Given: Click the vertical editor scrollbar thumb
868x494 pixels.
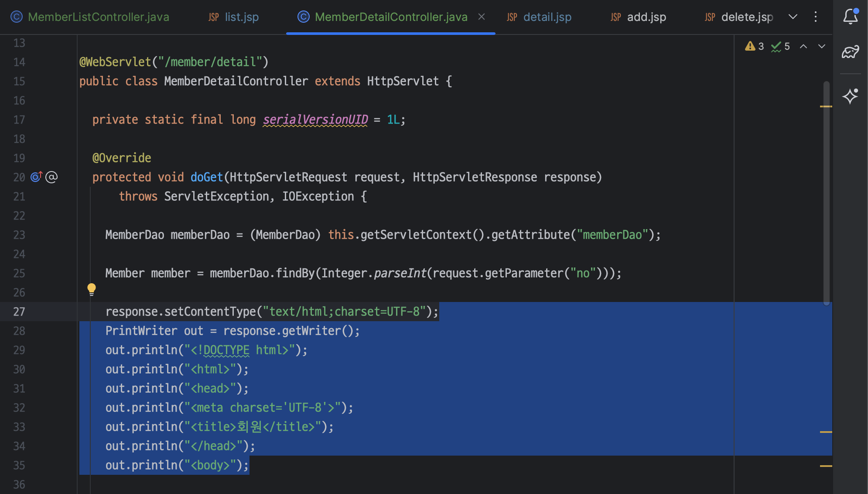Looking at the screenshot, I should coord(826,192).
